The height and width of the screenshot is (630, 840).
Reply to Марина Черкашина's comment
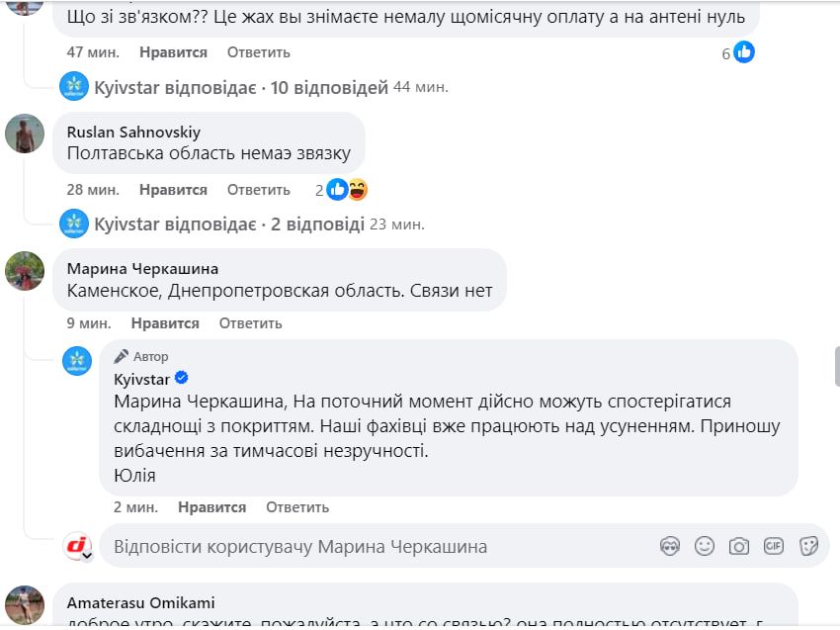click(x=250, y=323)
